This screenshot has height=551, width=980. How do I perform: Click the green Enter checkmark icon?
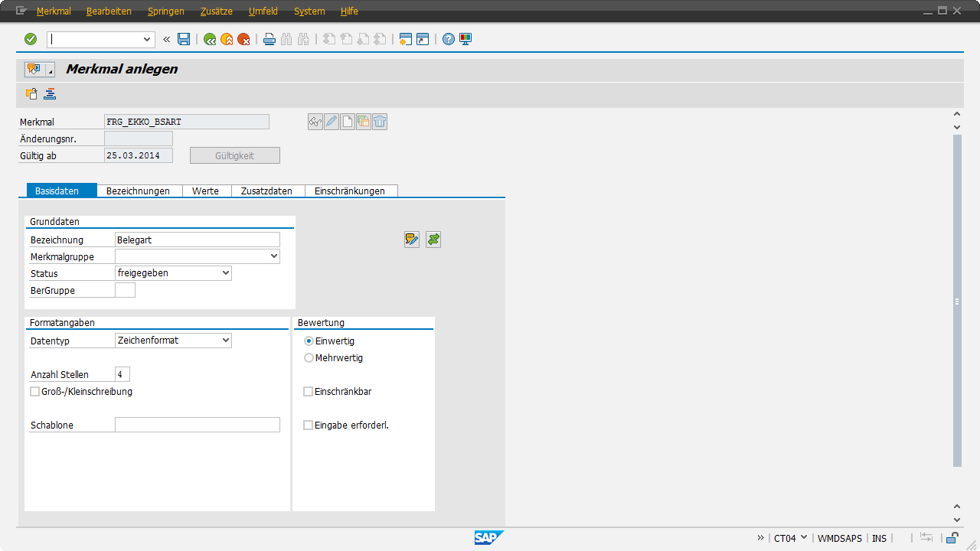click(x=31, y=39)
